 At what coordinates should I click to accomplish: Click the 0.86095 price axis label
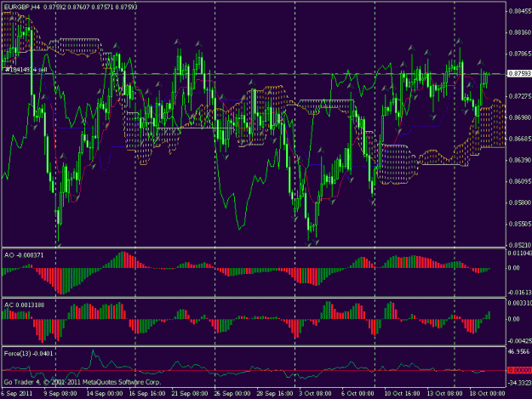[519, 181]
